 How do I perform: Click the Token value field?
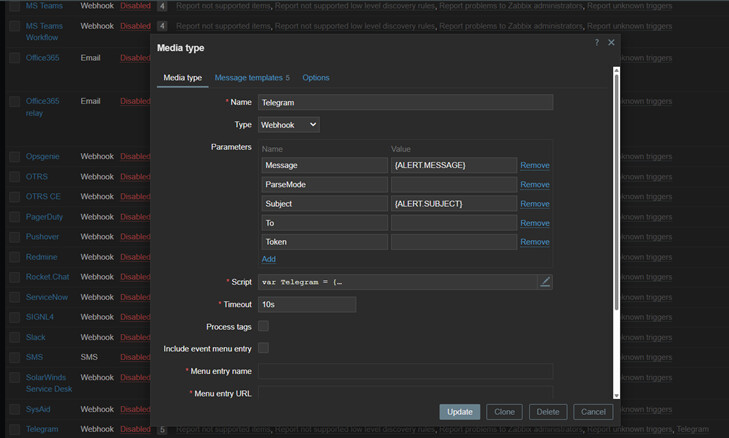pos(454,242)
